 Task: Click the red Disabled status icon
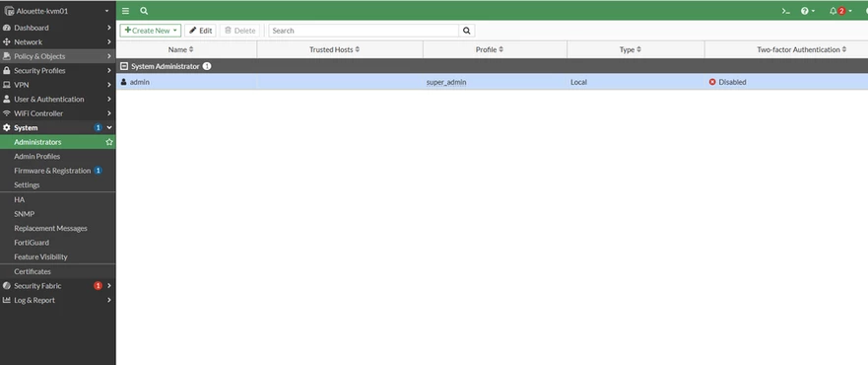pos(712,82)
